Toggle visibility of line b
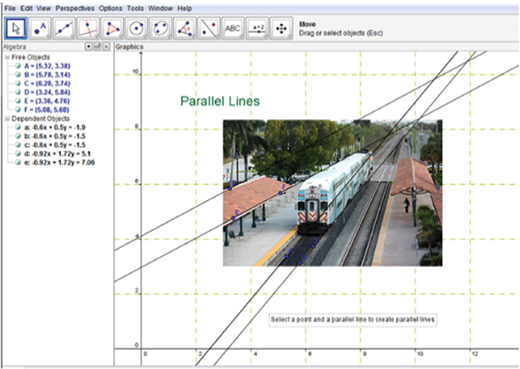This screenshot has width=520, height=369. [18, 136]
